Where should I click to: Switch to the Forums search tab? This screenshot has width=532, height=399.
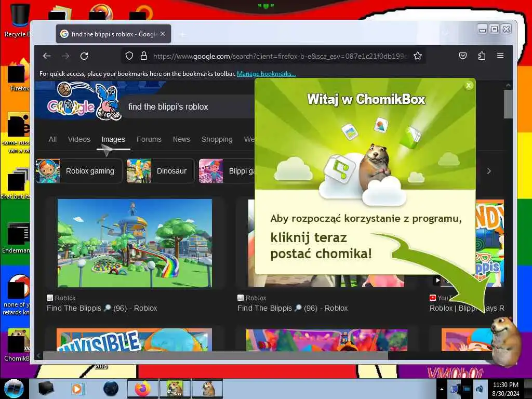[x=149, y=139]
